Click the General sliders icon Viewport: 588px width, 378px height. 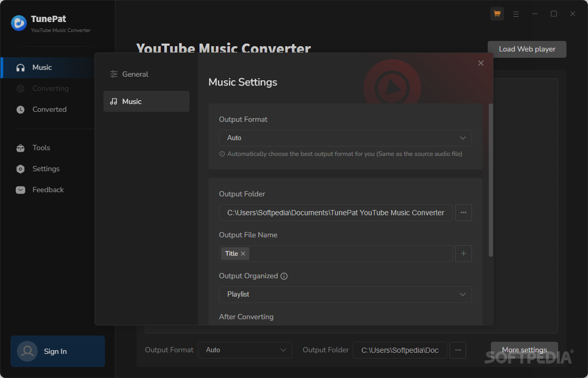113,74
